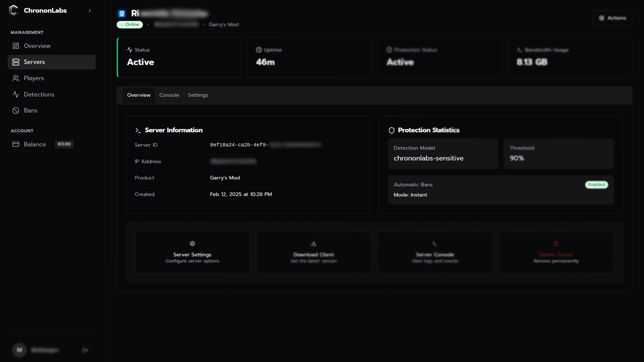Click the Detections activity icon
644x362 pixels.
[x=16, y=94]
